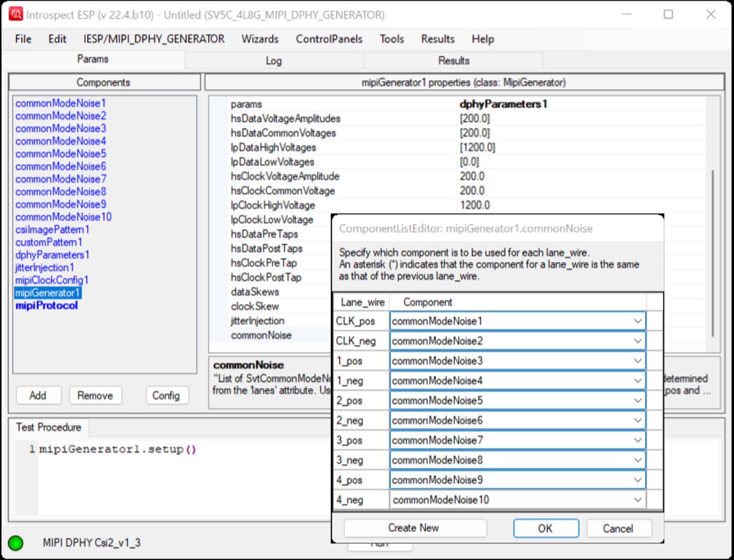Screen dimensions: 734x560
Task: Open the Config dialog for mipiGenerator1
Action: [167, 395]
